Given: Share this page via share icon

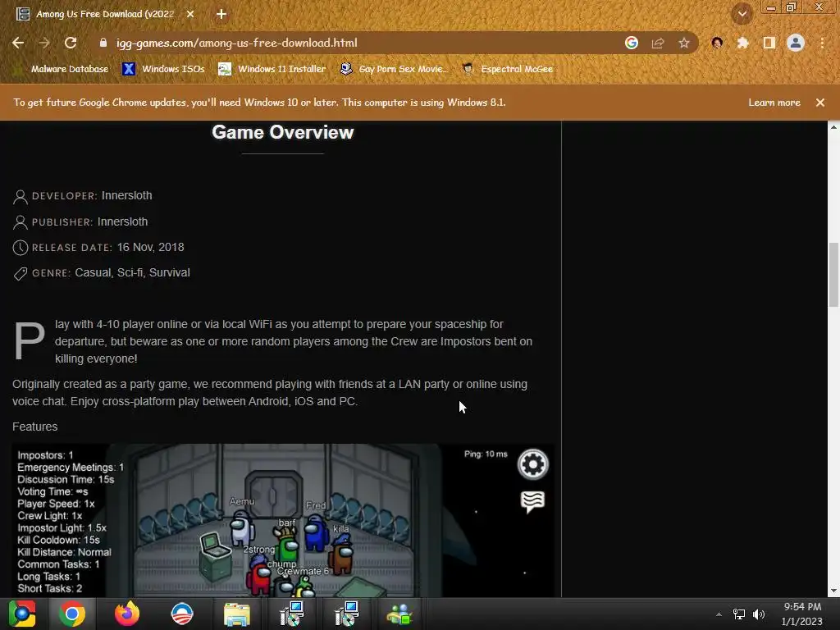Looking at the screenshot, I should 658,43.
